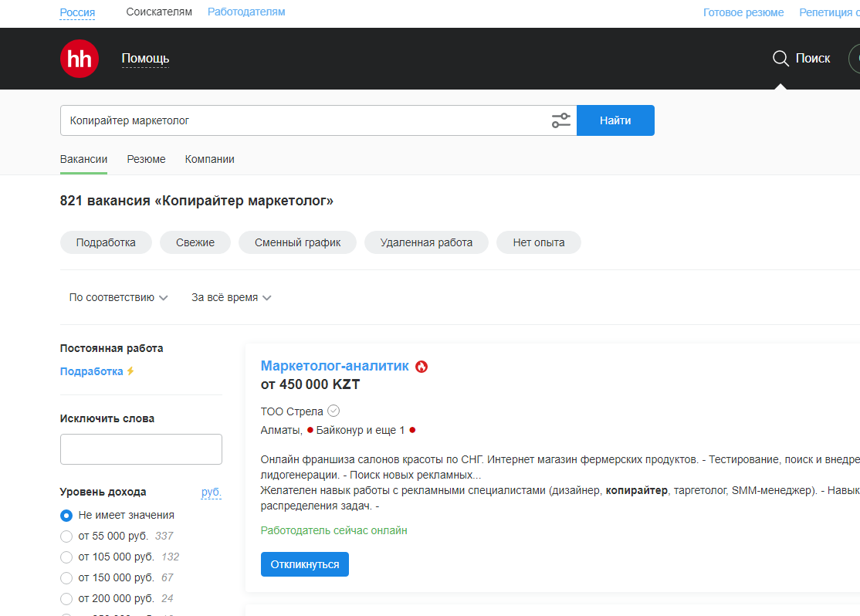Click verified checkmark icon beside ТОО Стрела
This screenshot has width=860, height=616.
[334, 411]
